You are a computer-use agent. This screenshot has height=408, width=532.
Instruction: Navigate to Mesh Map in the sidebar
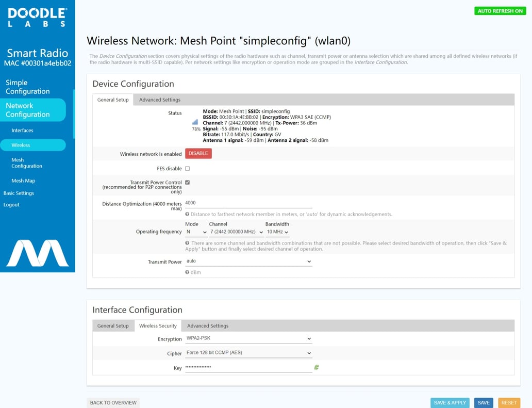pos(23,181)
